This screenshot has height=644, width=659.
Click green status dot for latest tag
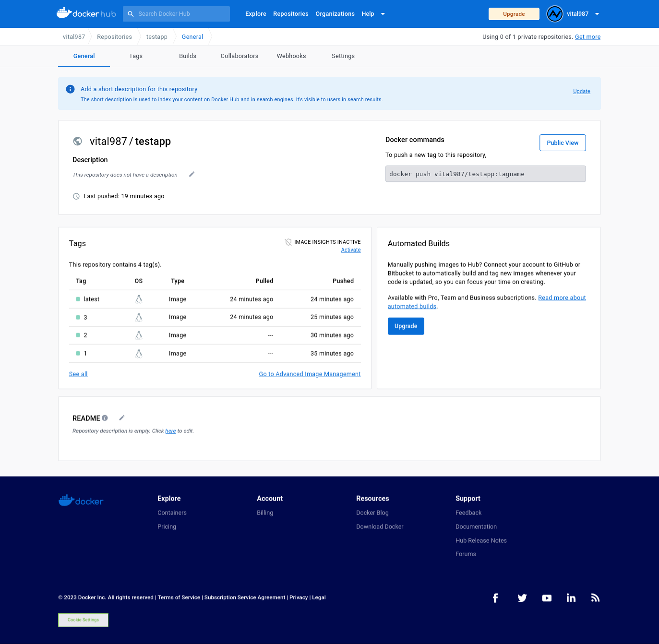[78, 299]
